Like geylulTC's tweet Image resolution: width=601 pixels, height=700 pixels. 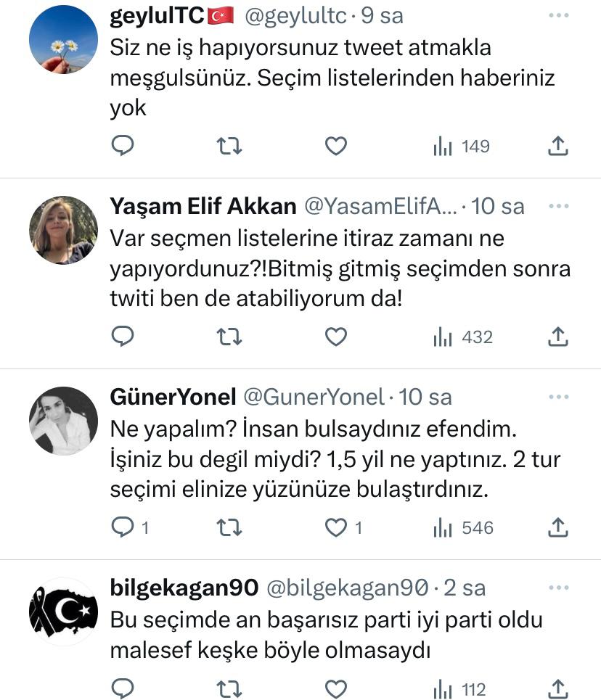335,147
